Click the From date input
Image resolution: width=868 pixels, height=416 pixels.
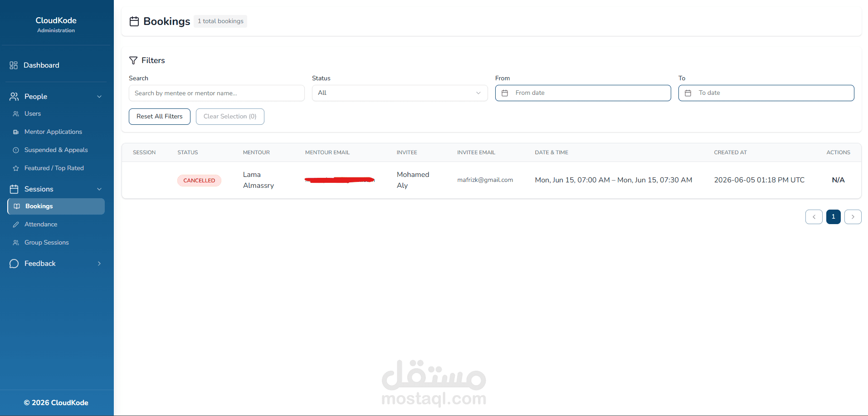click(583, 93)
